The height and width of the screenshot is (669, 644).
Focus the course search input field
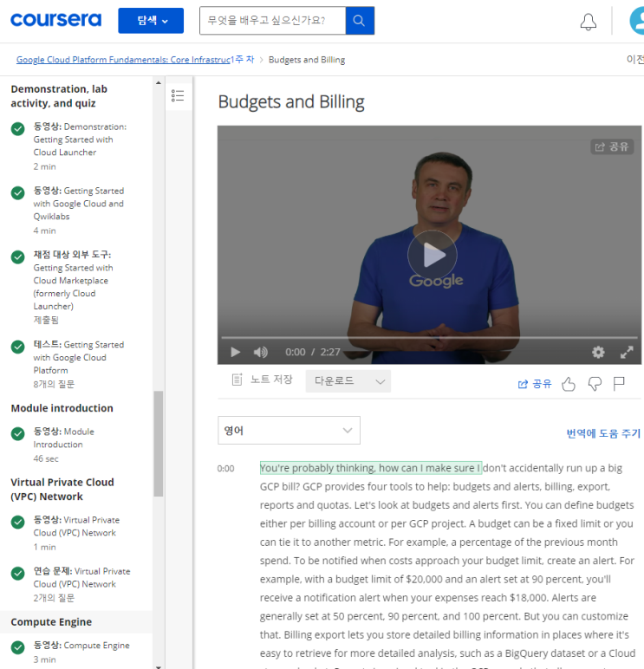[x=272, y=21]
